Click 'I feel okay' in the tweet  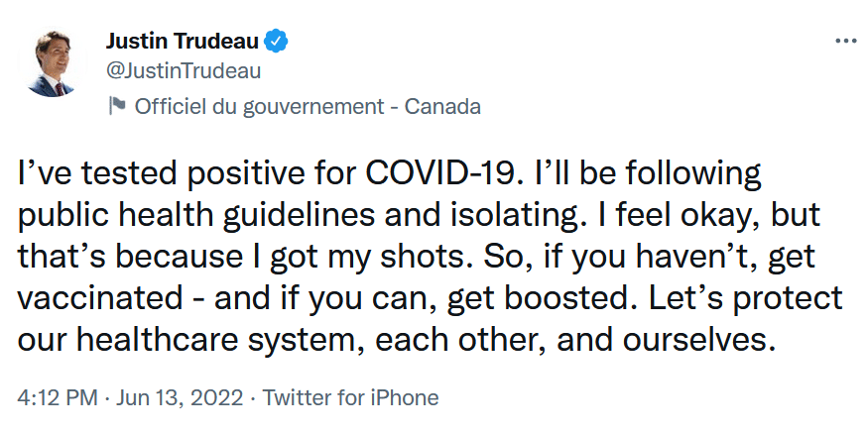point(679,216)
